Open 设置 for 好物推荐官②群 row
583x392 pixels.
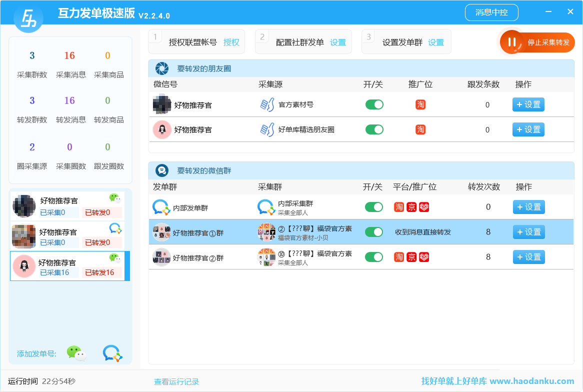528,257
